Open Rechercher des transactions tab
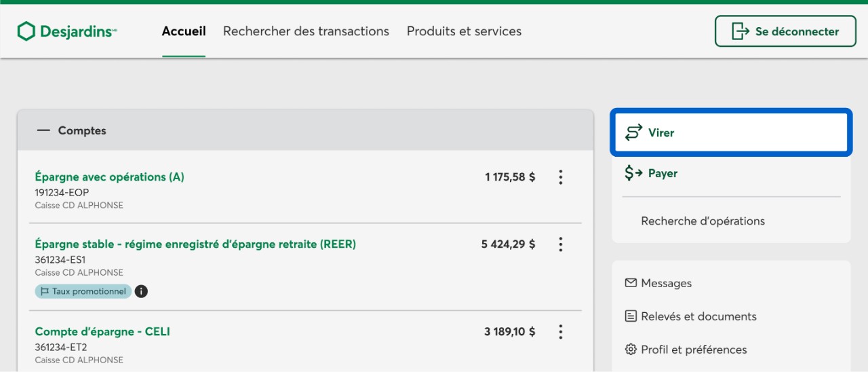 point(306,31)
